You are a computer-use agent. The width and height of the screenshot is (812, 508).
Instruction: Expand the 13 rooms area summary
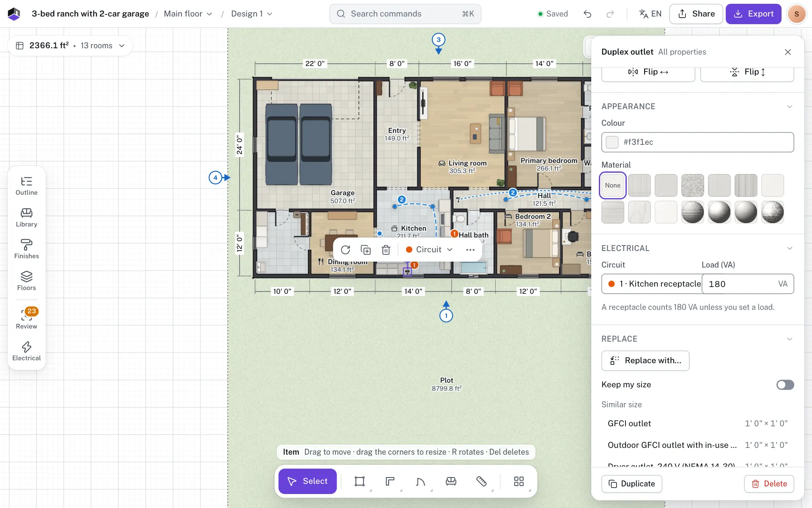tap(103, 46)
